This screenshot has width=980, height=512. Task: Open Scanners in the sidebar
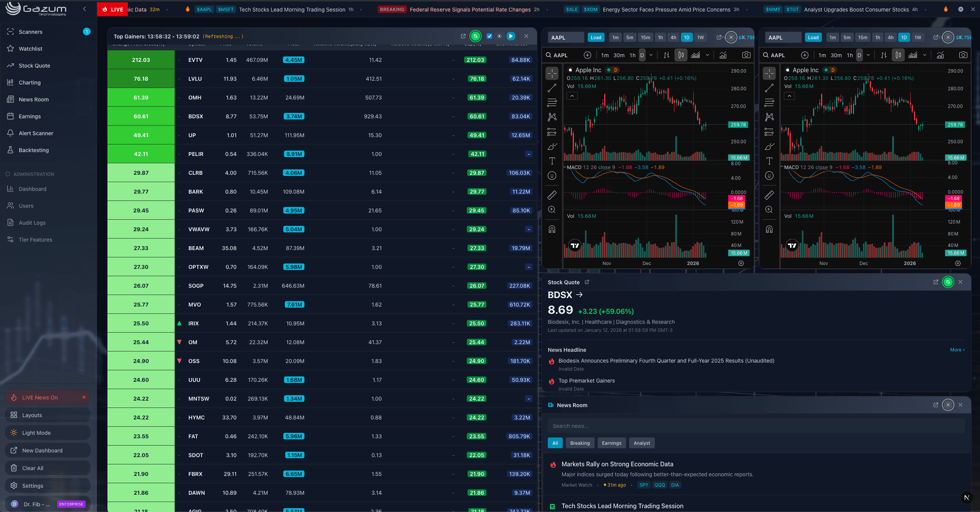point(48,31)
